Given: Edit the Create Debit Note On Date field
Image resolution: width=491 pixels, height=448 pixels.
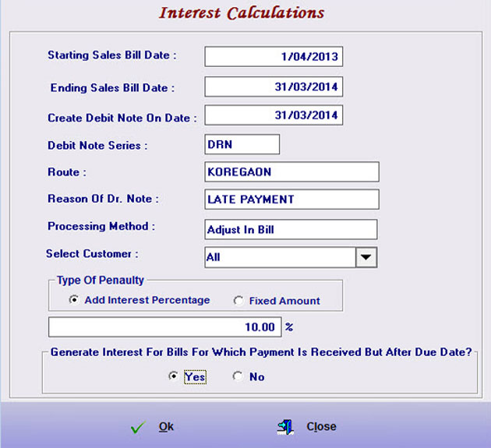Looking at the screenshot, I should tap(274, 115).
